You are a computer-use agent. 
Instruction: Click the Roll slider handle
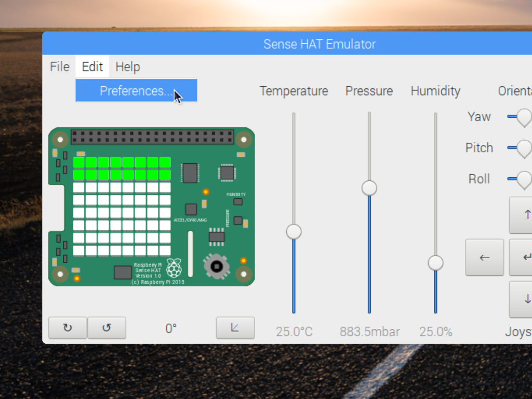(x=524, y=180)
